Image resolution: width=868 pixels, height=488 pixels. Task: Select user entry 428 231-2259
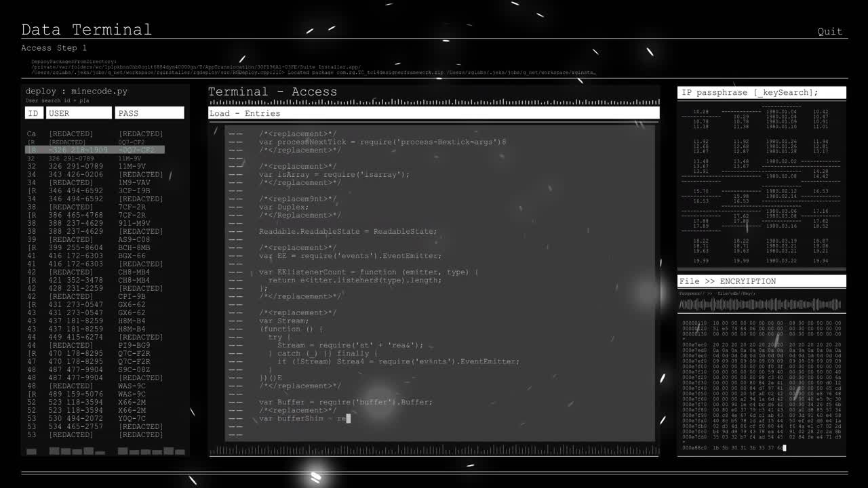(x=76, y=288)
